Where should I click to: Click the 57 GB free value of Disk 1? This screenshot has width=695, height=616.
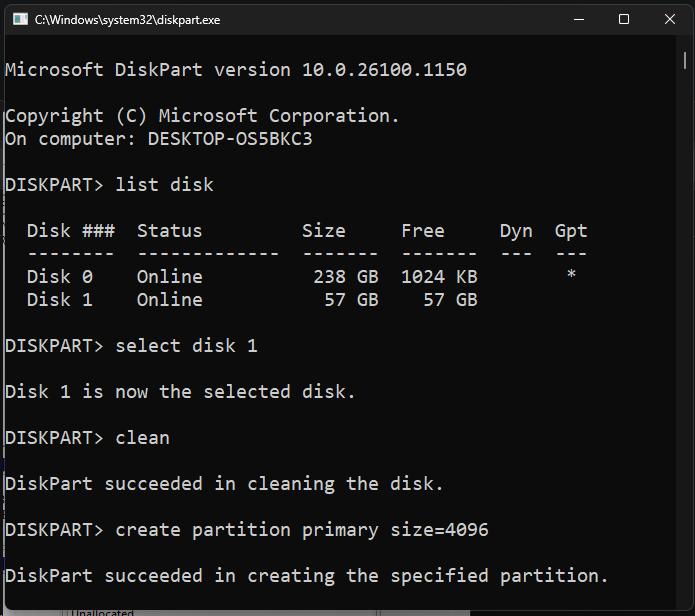point(450,300)
